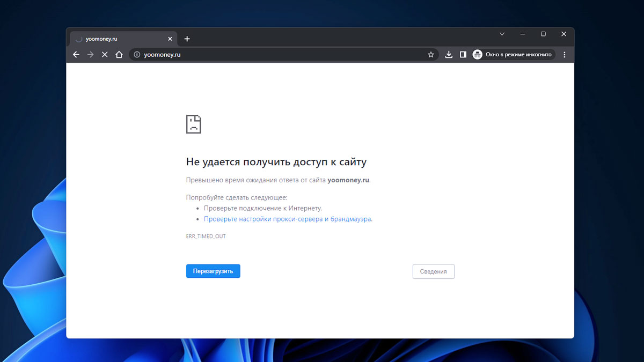Open the home page via house icon

(119, 55)
